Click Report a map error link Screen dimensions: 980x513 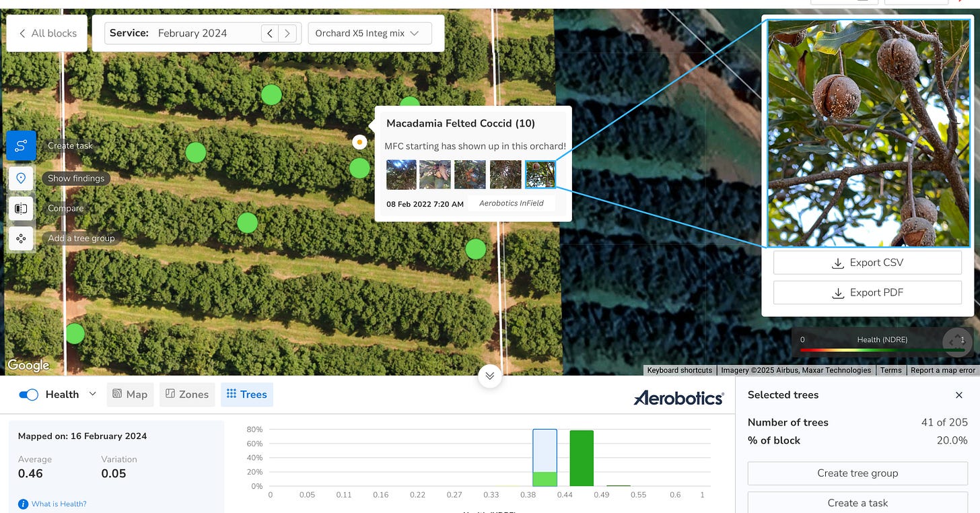tap(942, 370)
